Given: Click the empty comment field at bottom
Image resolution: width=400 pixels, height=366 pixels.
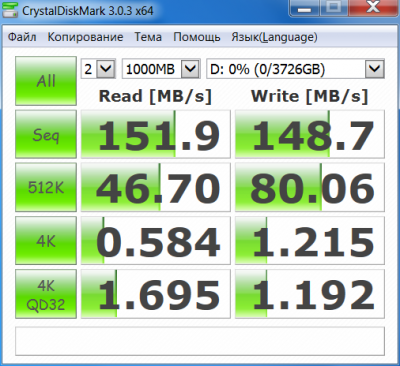Looking at the screenshot, I should (x=200, y=341).
